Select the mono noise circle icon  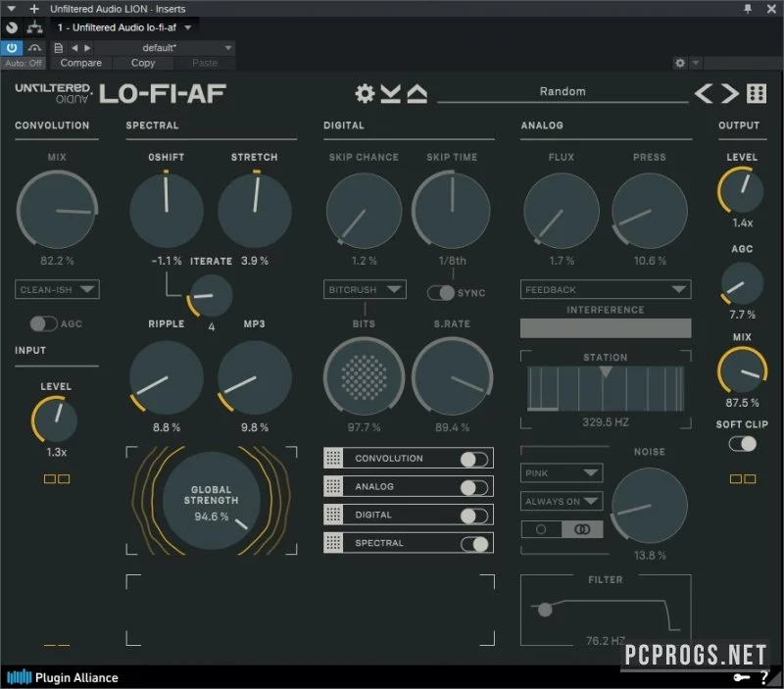tap(541, 529)
